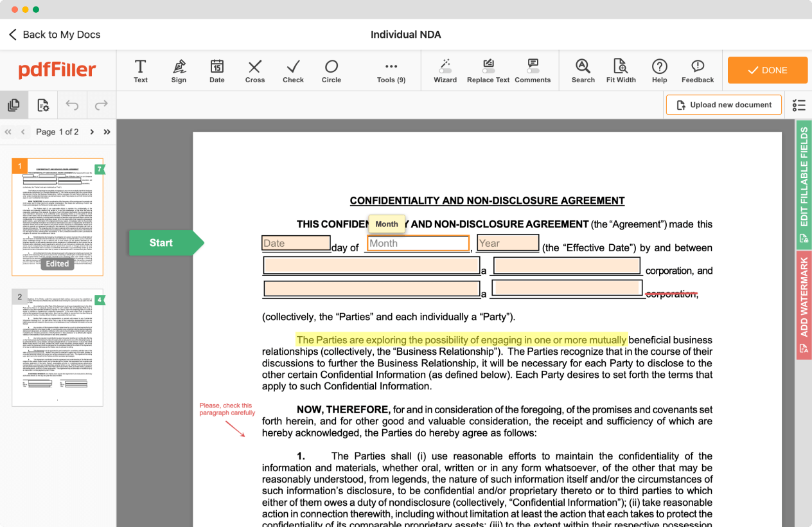Image resolution: width=812 pixels, height=527 pixels.
Task: Search within the document
Action: [x=583, y=70]
